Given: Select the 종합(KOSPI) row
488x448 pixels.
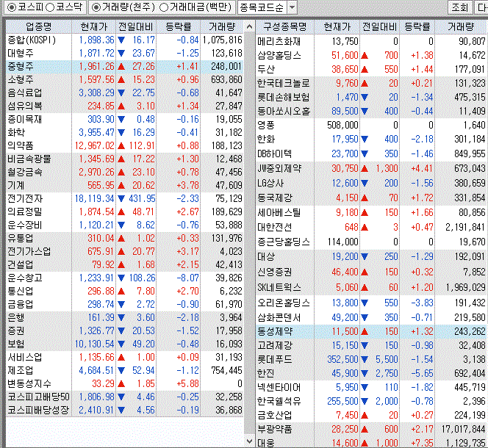Looking at the screenshot, I should [124, 40].
